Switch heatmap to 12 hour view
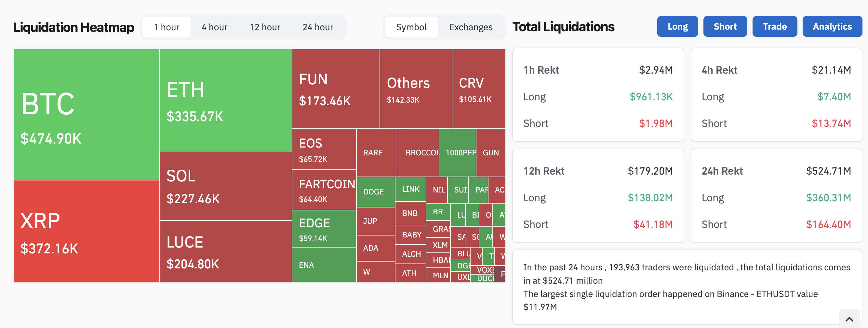This screenshot has height=328, width=868. (265, 27)
